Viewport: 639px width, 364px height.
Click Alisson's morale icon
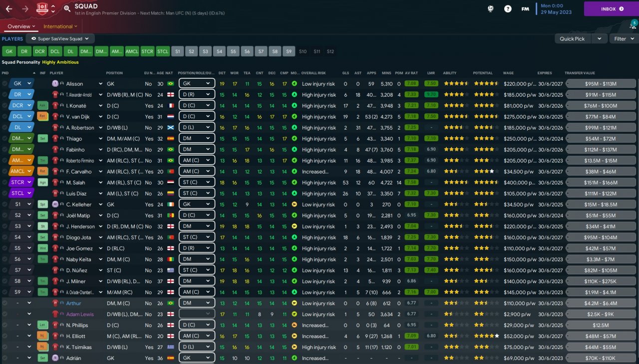(295, 84)
